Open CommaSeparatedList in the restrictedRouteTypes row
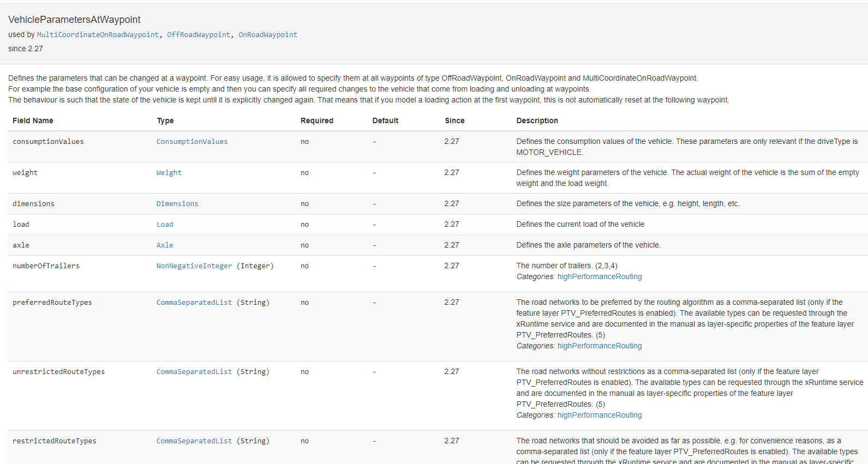The image size is (868, 464). tap(194, 441)
